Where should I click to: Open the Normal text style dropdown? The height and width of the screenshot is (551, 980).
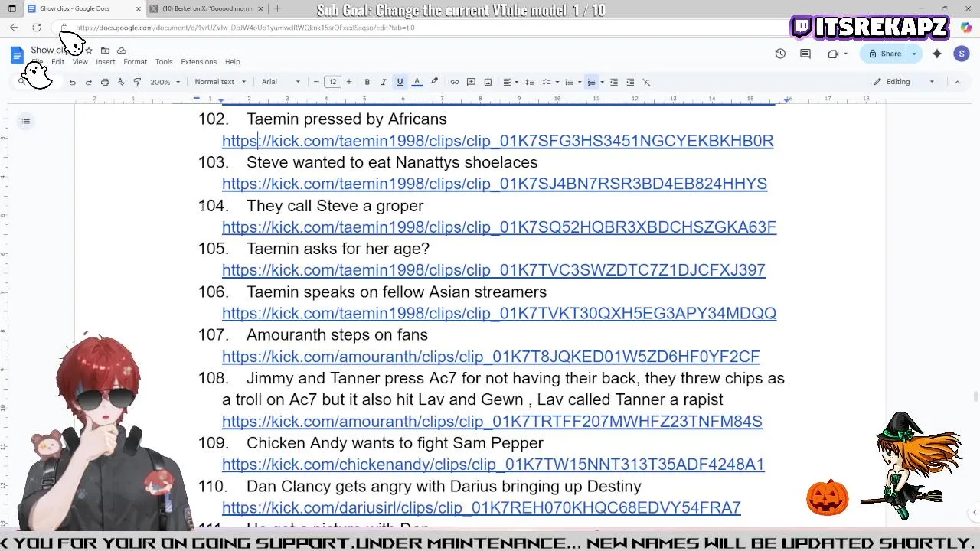[x=220, y=82]
